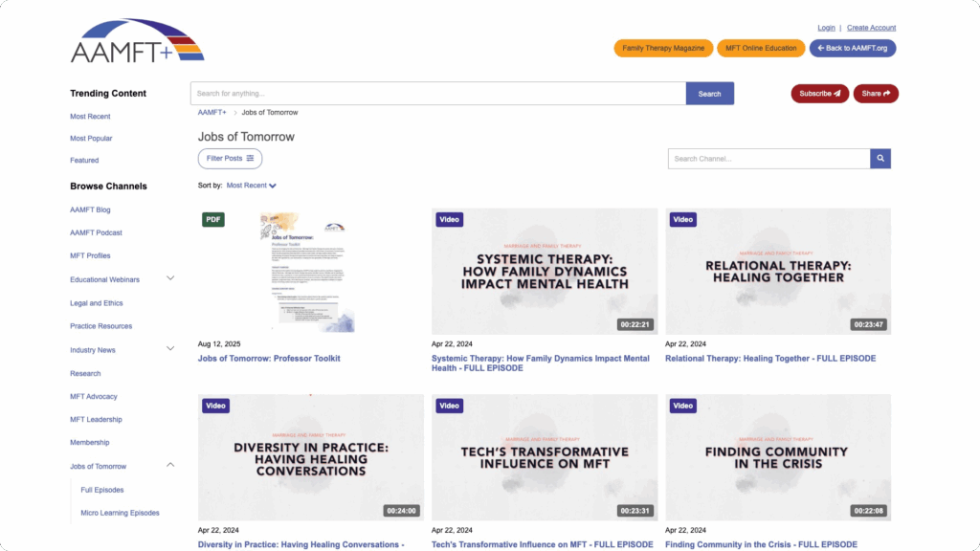Screen dimensions: 980x551
Task: Collapse the Jobs of Tomorrow chevron
Action: click(170, 465)
